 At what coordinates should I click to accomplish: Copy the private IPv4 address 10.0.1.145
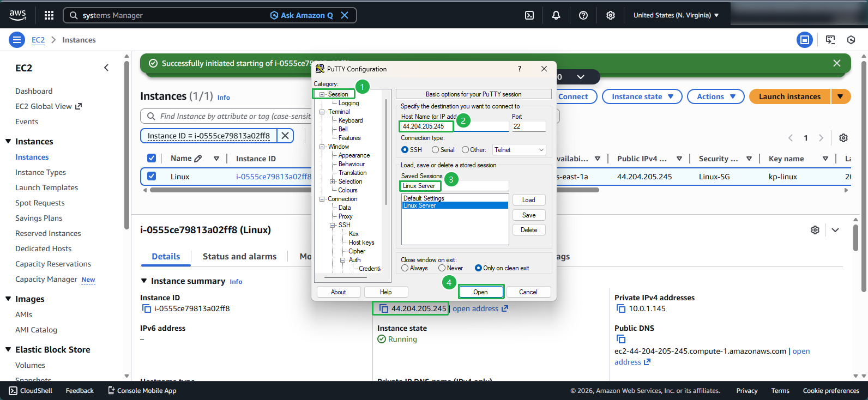tap(620, 308)
